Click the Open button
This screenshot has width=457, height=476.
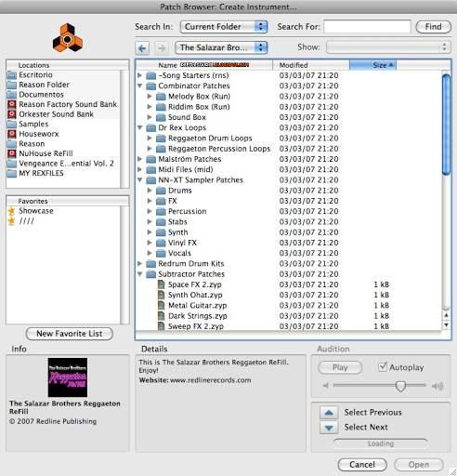click(x=419, y=465)
